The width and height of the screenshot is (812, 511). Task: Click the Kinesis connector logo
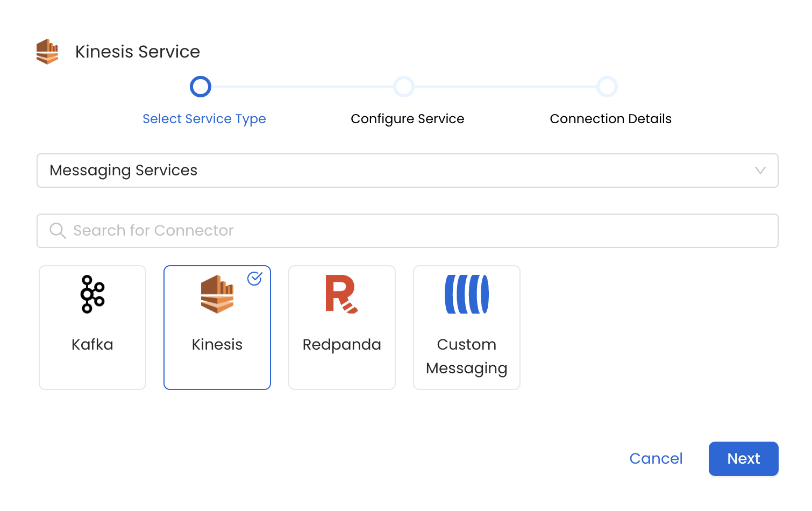click(217, 294)
